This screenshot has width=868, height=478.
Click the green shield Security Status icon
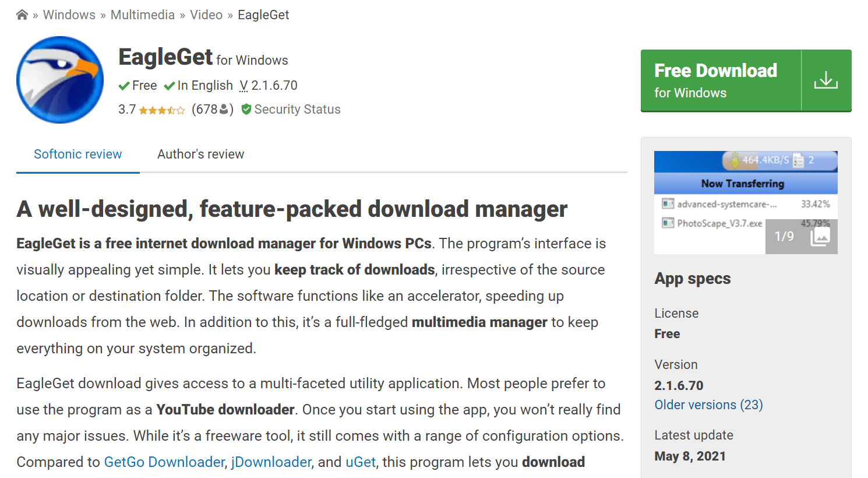[x=246, y=109]
